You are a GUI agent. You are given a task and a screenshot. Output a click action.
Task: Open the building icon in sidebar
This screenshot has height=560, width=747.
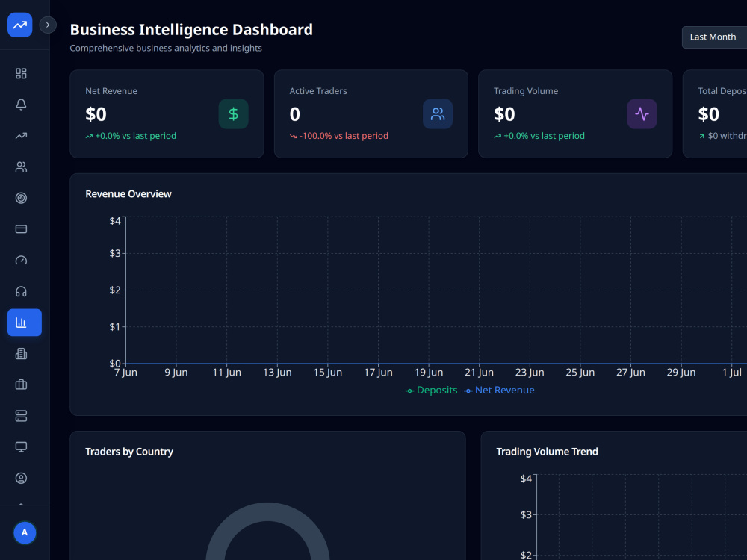(x=21, y=354)
